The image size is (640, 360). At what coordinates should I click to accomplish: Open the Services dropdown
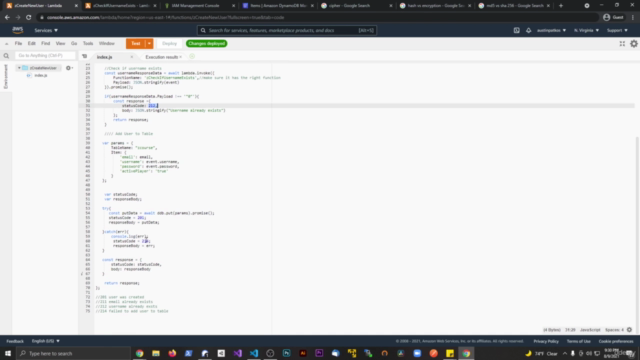[x=46, y=30]
